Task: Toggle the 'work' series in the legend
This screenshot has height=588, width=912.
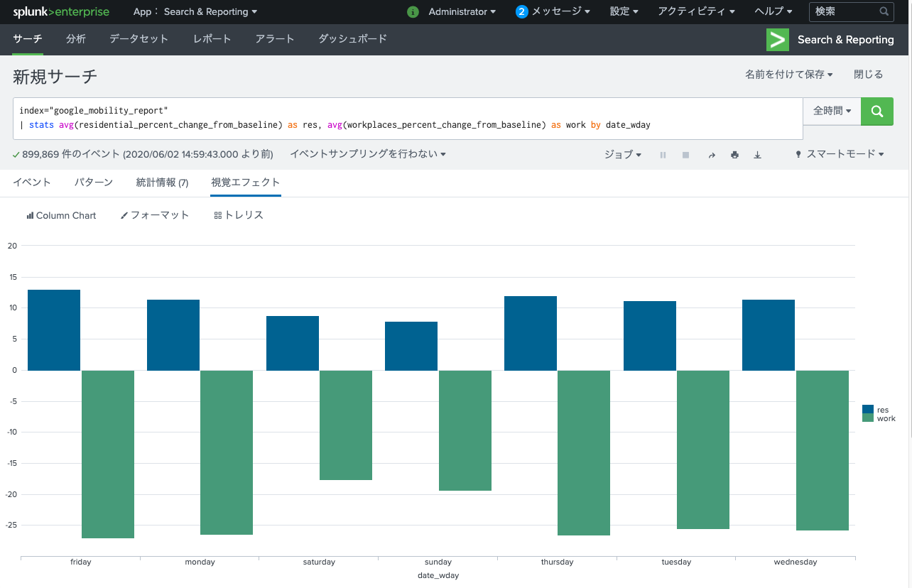Action: 885,418
